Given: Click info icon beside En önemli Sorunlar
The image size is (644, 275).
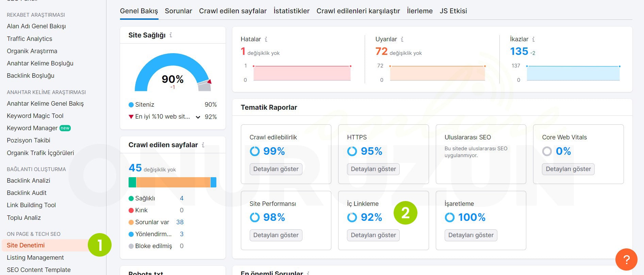Looking at the screenshot, I should coord(308,273).
